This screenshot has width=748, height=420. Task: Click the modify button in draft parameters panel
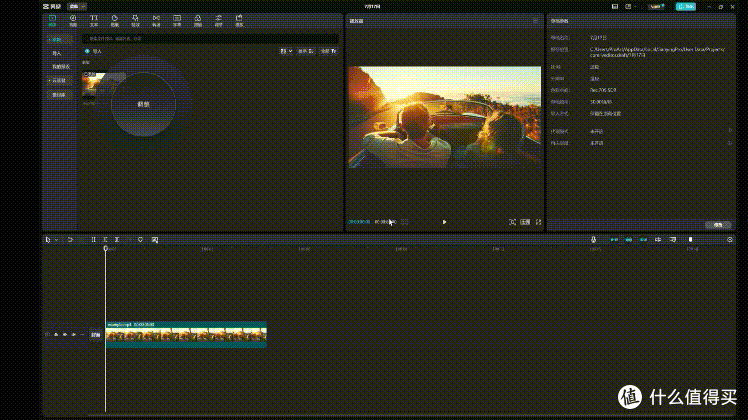pyautogui.click(x=717, y=225)
